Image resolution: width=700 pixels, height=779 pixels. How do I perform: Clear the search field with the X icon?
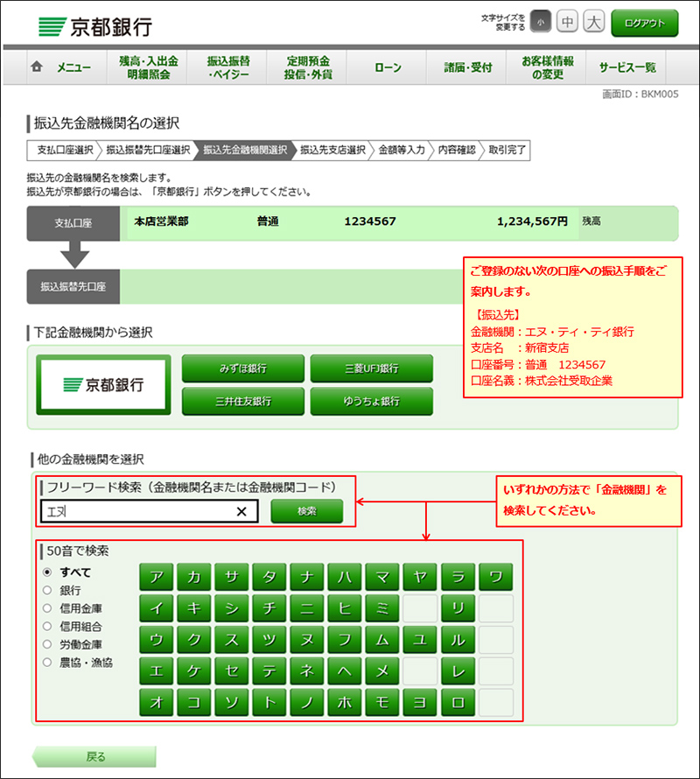pyautogui.click(x=241, y=512)
